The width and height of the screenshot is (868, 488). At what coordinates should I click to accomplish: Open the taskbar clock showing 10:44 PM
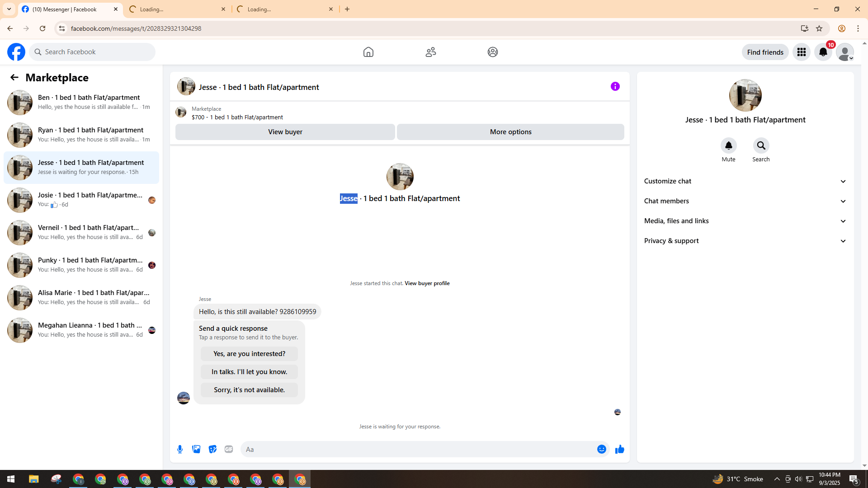[x=829, y=479]
